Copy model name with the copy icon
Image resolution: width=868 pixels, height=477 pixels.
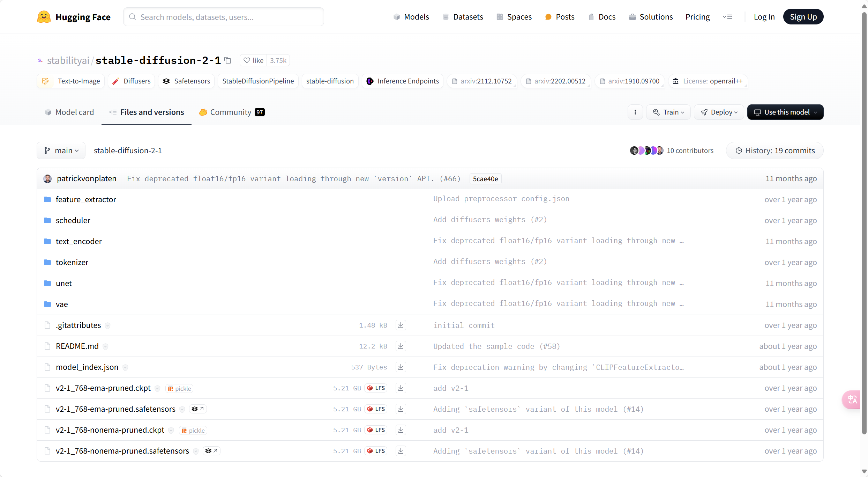[x=228, y=60]
